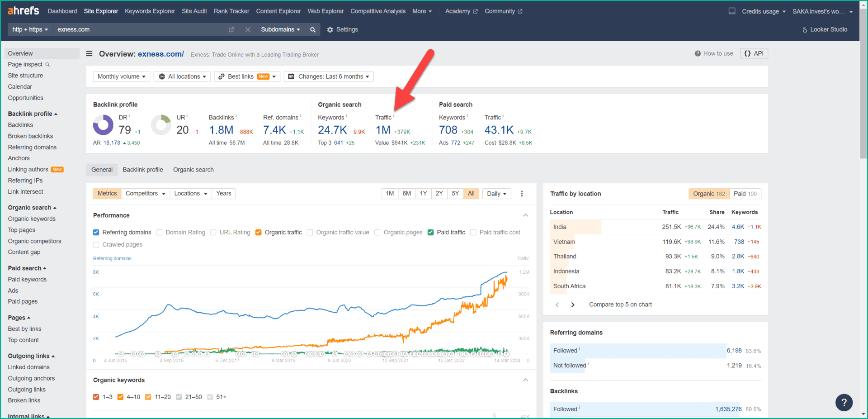The height and width of the screenshot is (419, 868).
Task: Click the search magnifier icon
Action: click(x=312, y=29)
